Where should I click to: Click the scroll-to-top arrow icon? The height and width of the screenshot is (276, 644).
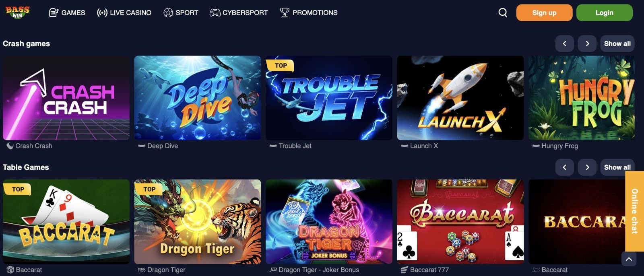coord(629,259)
